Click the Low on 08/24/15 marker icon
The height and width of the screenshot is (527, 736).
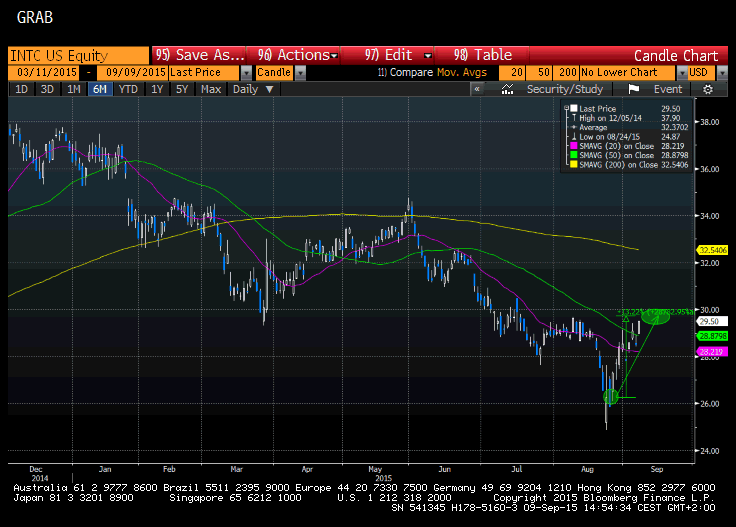pos(574,137)
